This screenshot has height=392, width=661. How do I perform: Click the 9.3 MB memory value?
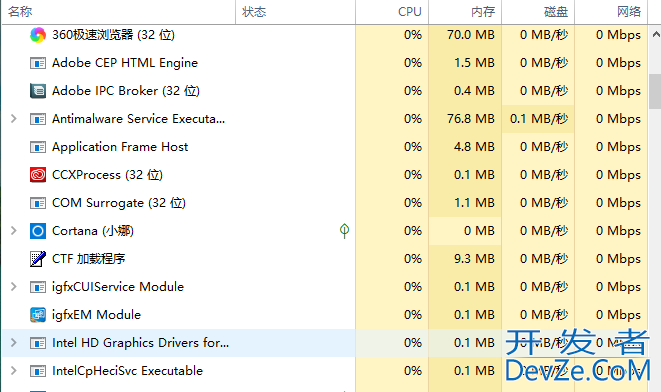474,258
